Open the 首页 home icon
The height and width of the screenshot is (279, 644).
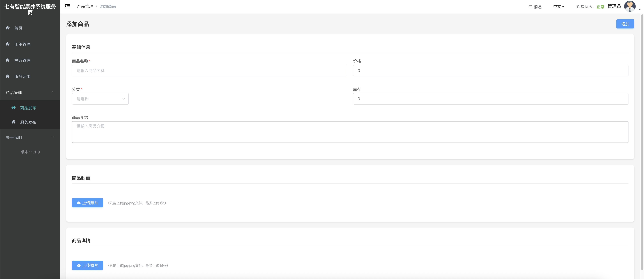click(x=8, y=28)
